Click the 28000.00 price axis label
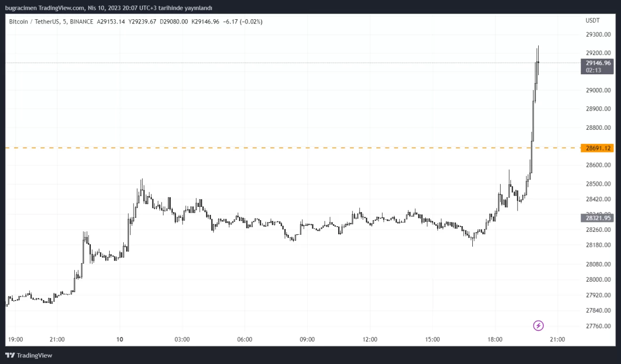The image size is (621, 364). click(598, 279)
